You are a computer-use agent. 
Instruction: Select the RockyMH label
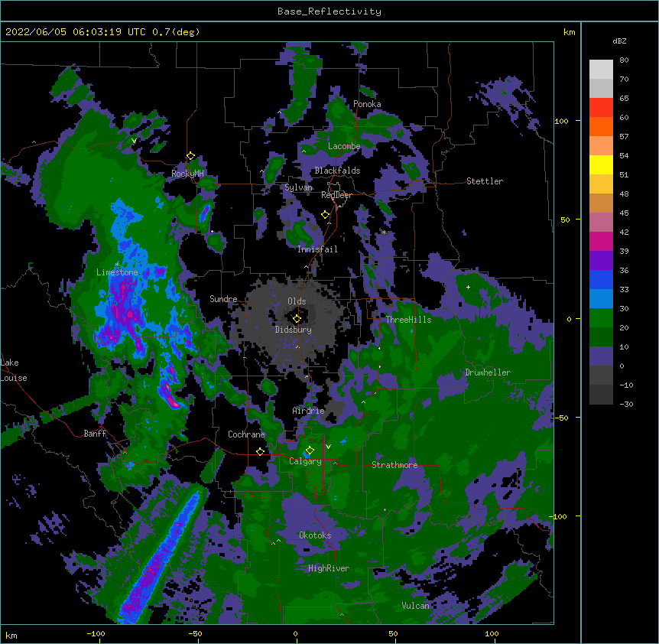tap(187, 174)
